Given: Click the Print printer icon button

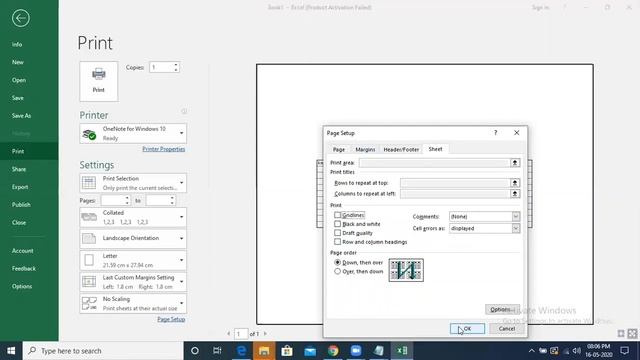Looking at the screenshot, I should coord(99,81).
